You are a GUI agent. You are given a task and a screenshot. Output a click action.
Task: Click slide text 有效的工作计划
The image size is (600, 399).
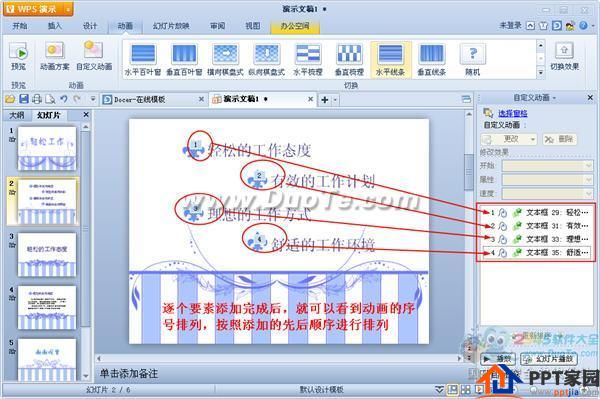pos(323,181)
